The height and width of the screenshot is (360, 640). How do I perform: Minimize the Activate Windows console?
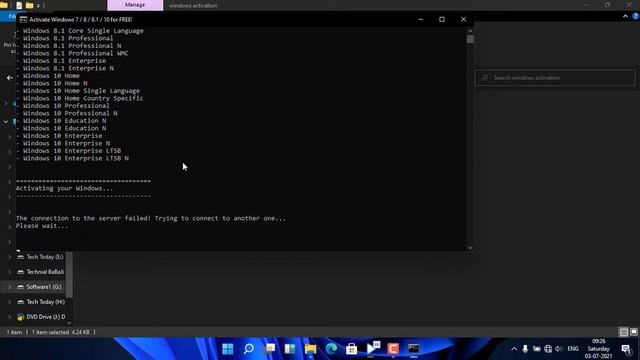[421, 19]
